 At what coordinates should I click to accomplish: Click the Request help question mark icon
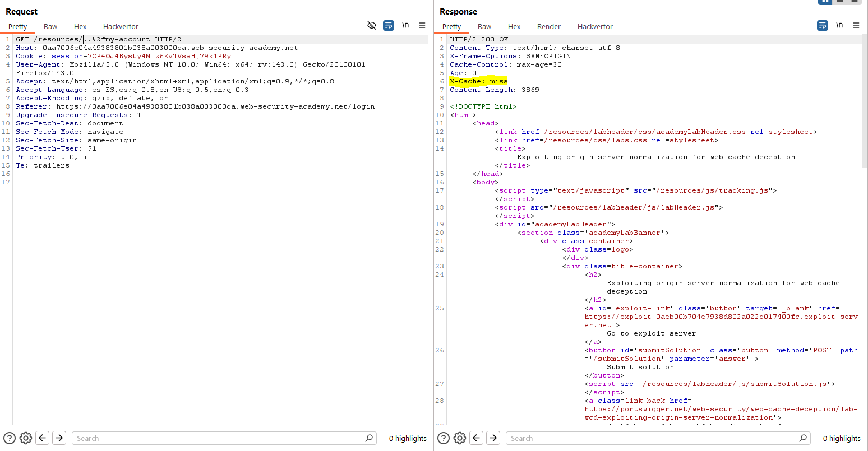10,438
